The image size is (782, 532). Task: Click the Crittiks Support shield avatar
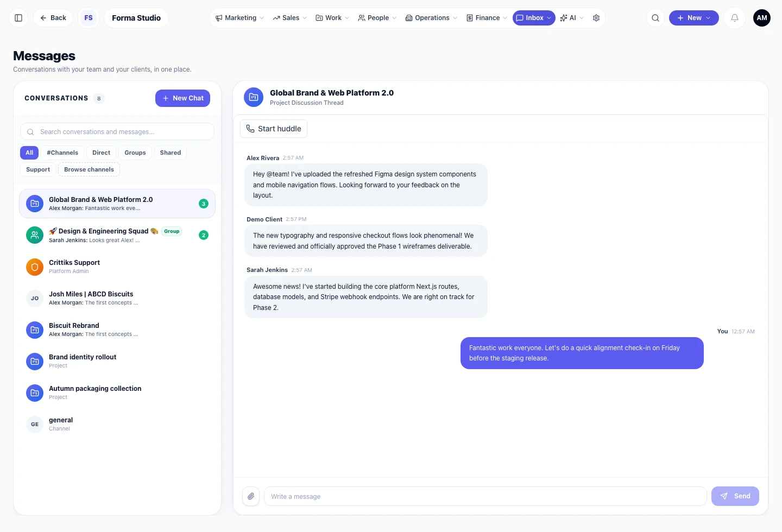(35, 267)
